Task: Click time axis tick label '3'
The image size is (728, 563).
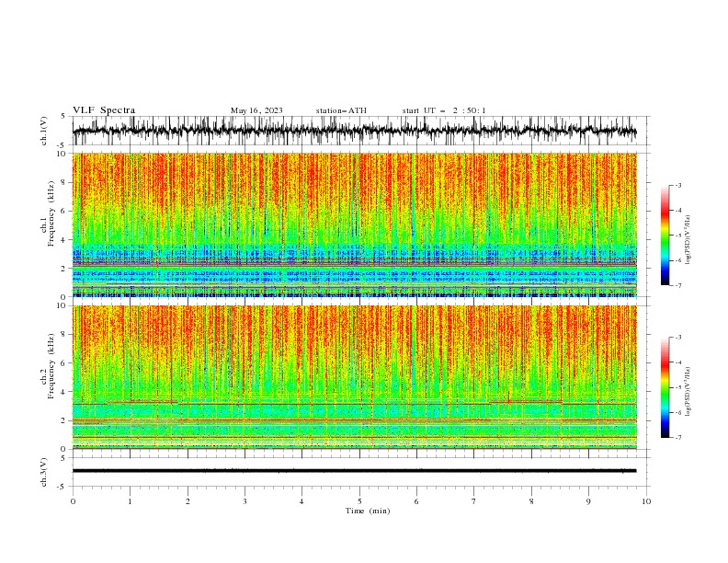Action: pyautogui.click(x=245, y=501)
